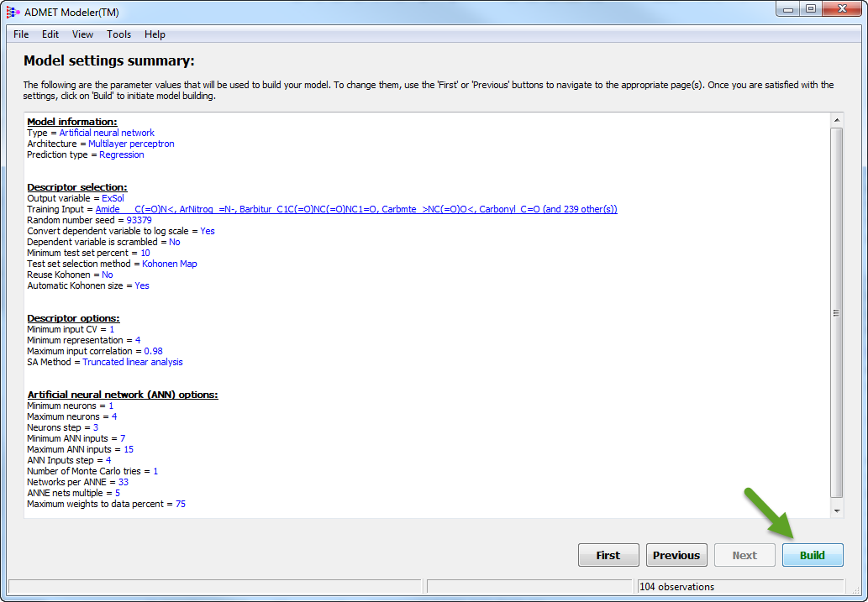Open the Training Input descriptor list link
This screenshot has width=868, height=602.
coord(356,209)
